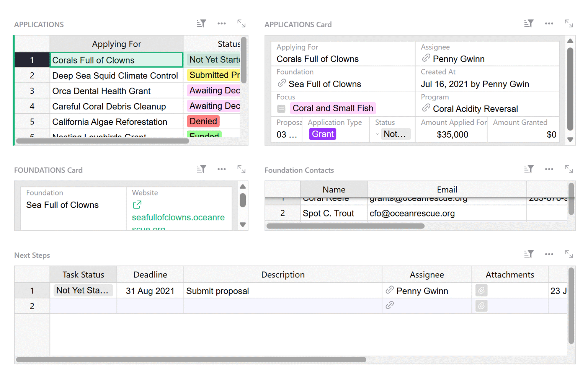Click the filter icon on the Next Steps panel
588x370 pixels.
point(529,254)
